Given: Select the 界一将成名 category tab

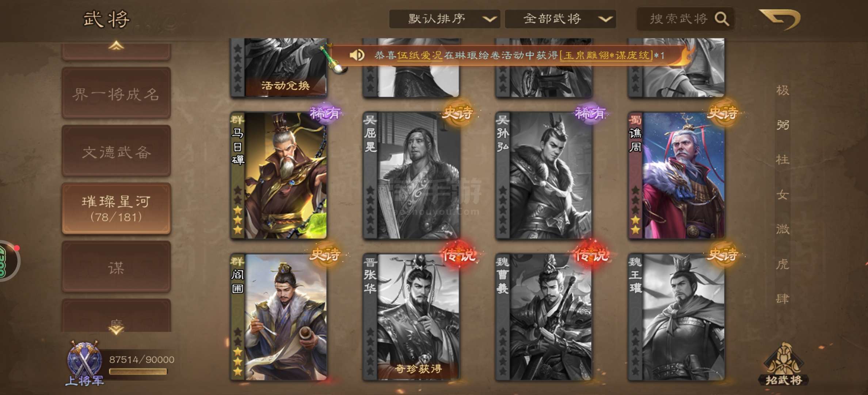Looking at the screenshot, I should pos(116,94).
